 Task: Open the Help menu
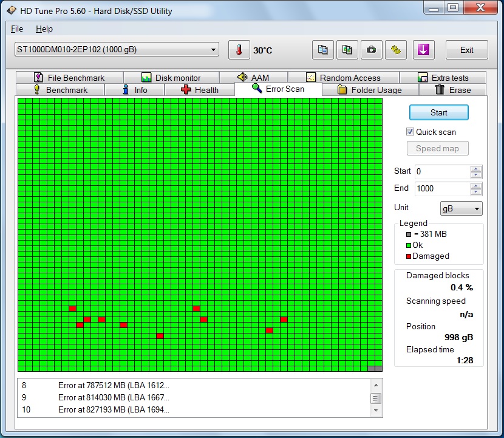point(44,29)
